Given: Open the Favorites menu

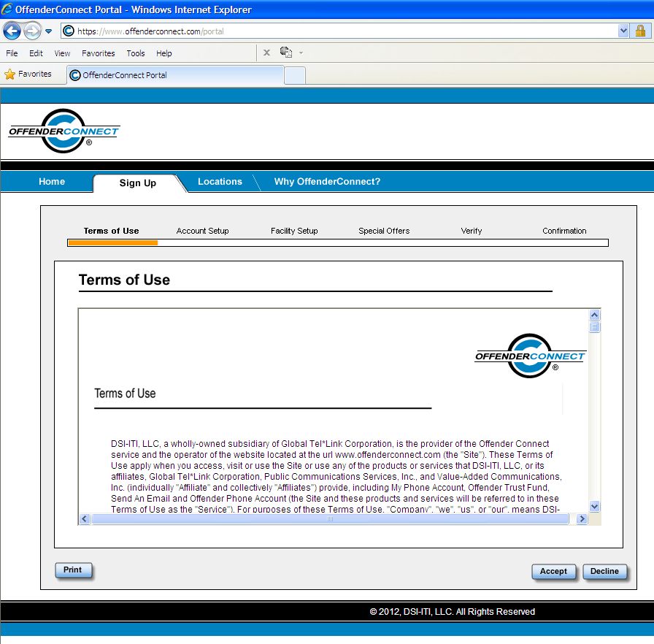Looking at the screenshot, I should [x=98, y=53].
